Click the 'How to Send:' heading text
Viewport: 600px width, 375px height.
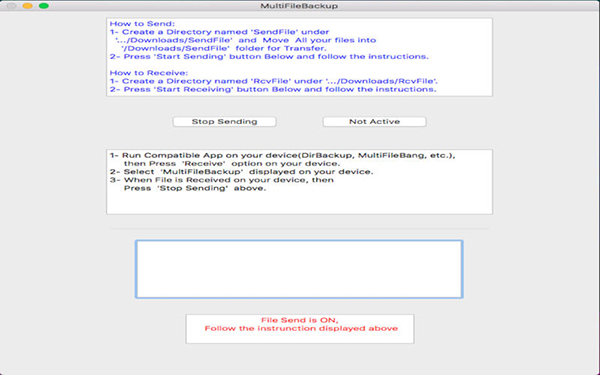(x=142, y=24)
